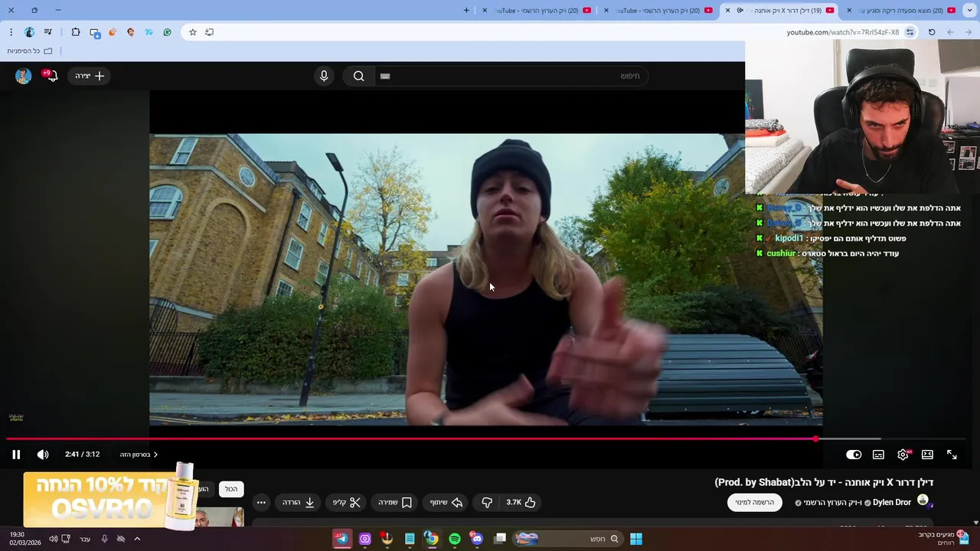Viewport: 980px width, 551px height.
Task: Open a new Chrome tab
Action: pyautogui.click(x=467, y=10)
